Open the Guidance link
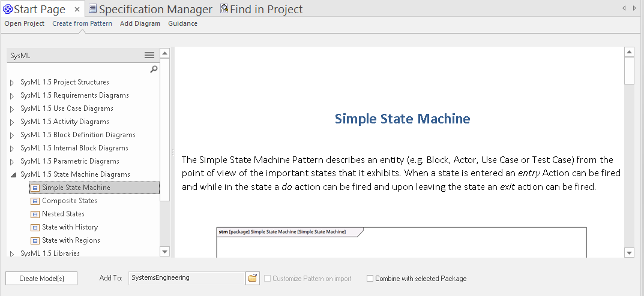This screenshot has height=296, width=644. 182,23
